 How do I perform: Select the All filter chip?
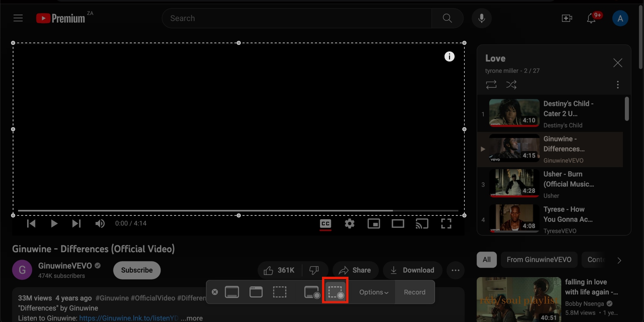(487, 260)
